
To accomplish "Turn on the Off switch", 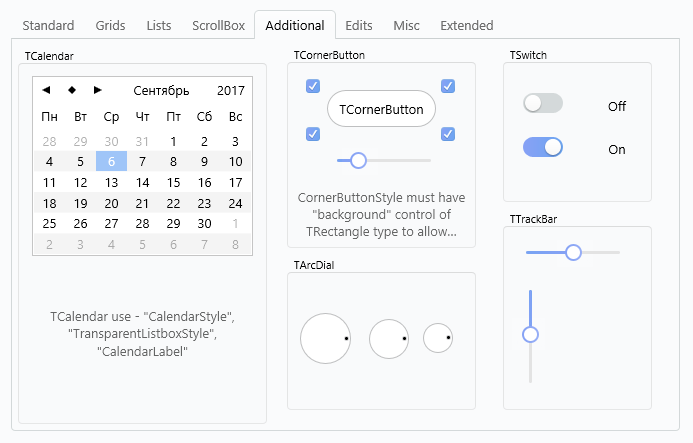I will tap(543, 103).
